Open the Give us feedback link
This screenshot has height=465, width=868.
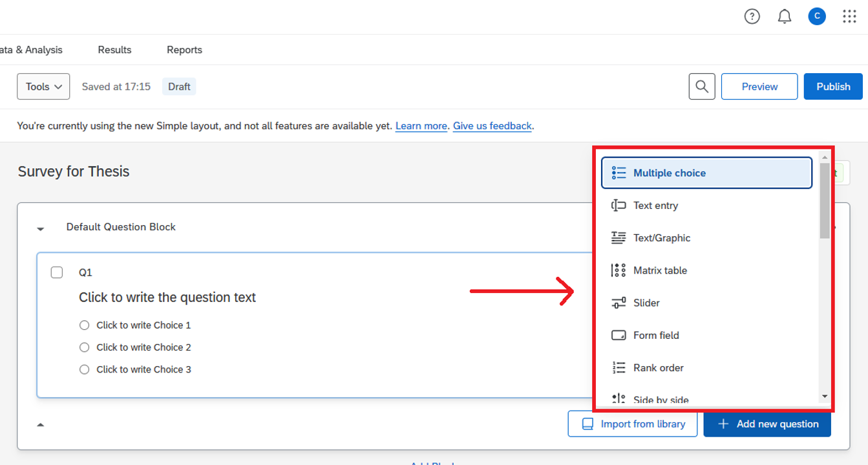(x=492, y=126)
